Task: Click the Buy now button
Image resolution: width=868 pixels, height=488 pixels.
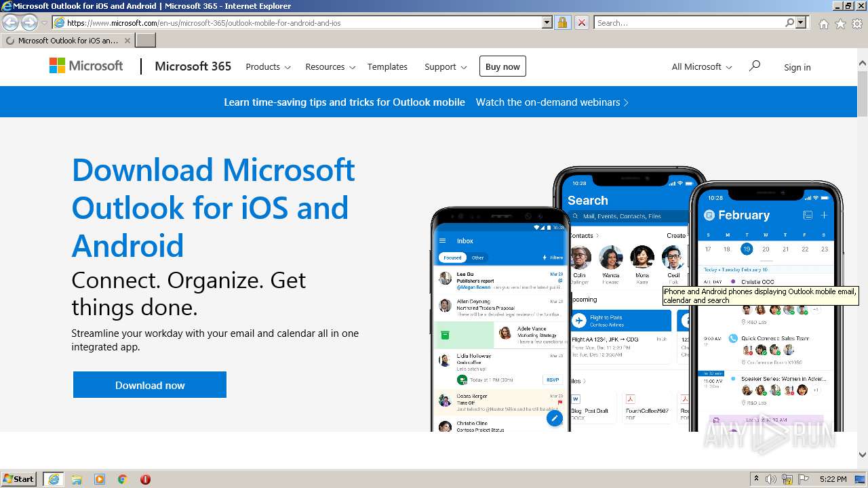Action: click(x=502, y=66)
